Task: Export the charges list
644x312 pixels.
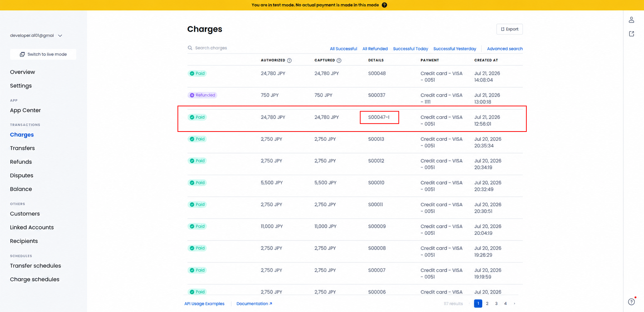Action: [x=510, y=29]
